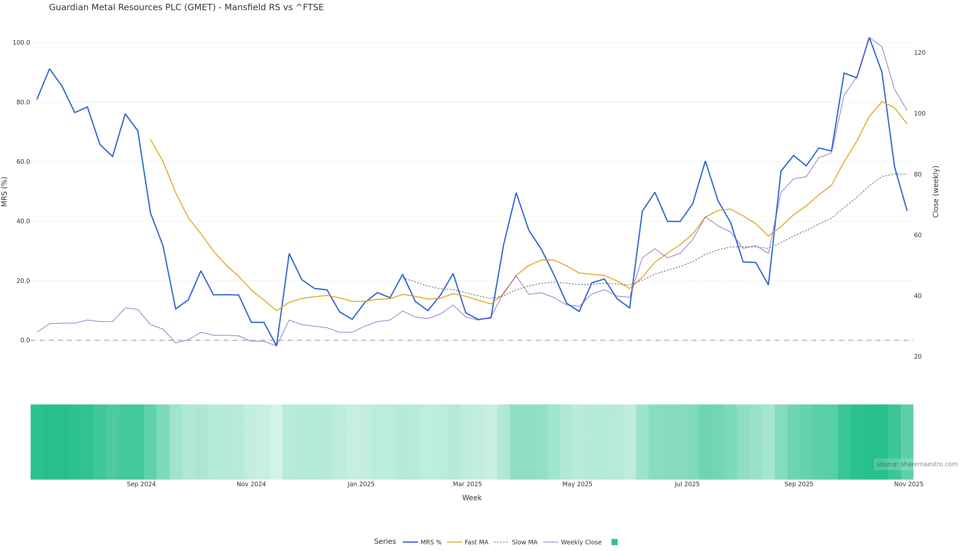Click the Mar 2025 axis label
This screenshot has height=551, width=980.
467,484
